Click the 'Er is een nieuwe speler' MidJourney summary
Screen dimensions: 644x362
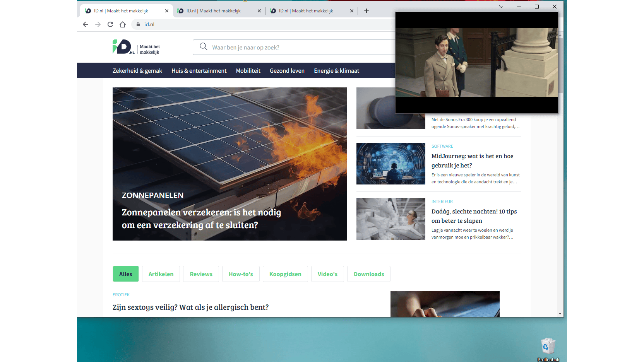(476, 178)
